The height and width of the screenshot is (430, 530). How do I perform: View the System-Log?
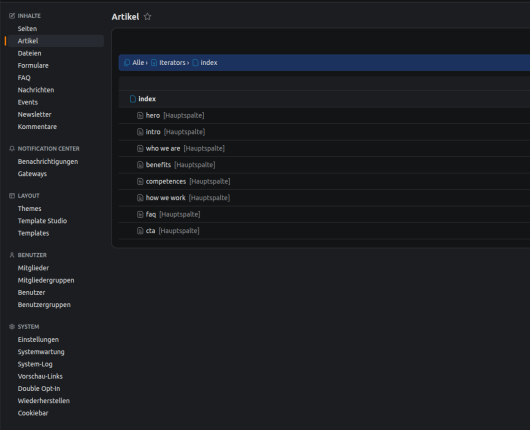(35, 364)
